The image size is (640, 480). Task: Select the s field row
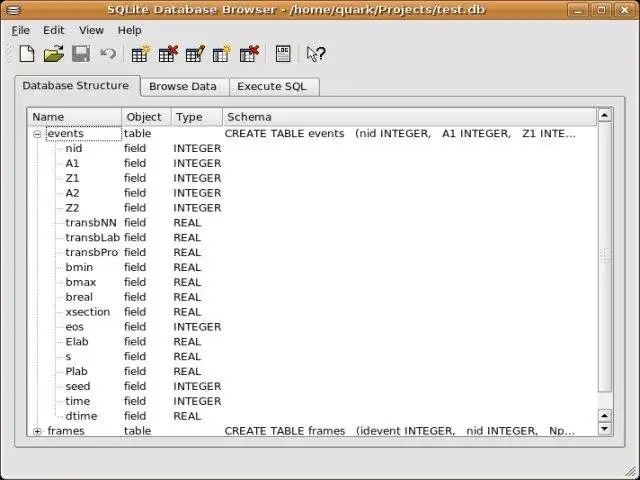point(312,357)
